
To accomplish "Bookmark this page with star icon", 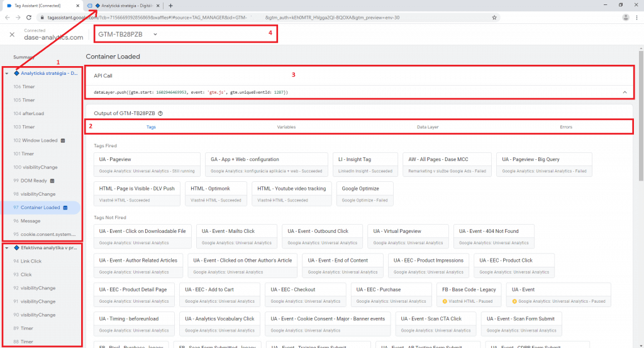I will click(x=494, y=18).
